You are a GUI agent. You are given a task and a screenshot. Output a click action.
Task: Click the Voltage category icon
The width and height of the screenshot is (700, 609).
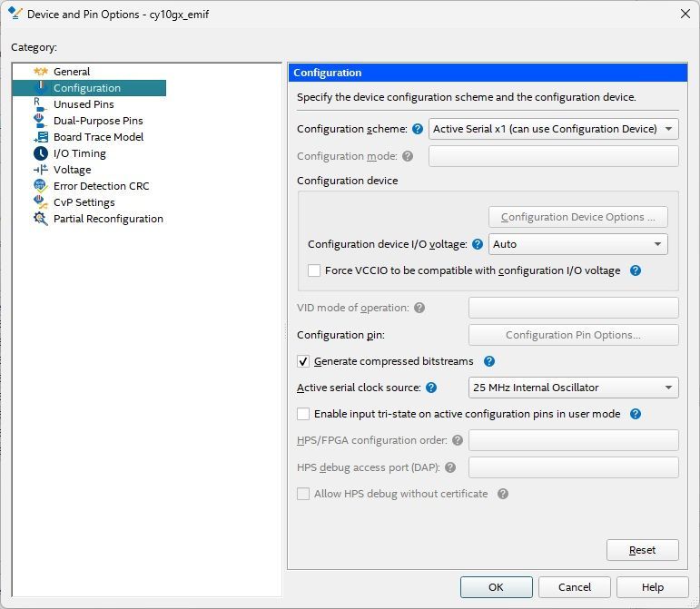pos(41,170)
